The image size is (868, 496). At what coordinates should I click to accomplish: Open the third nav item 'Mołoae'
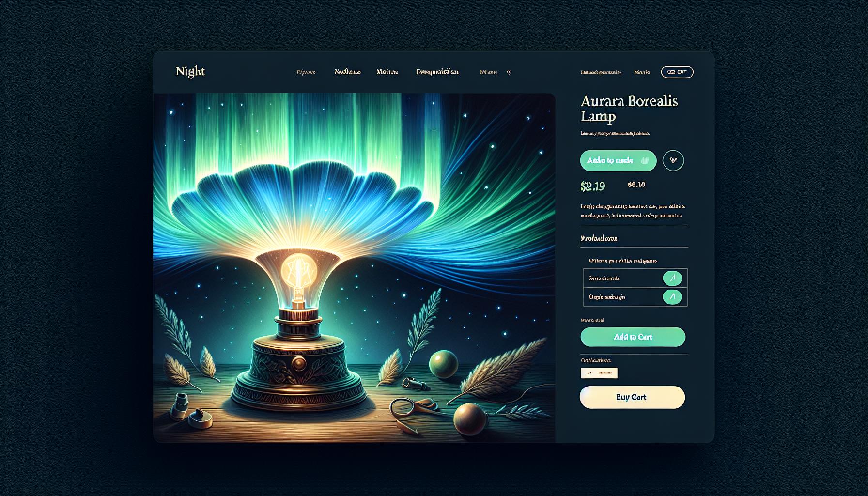click(x=387, y=72)
